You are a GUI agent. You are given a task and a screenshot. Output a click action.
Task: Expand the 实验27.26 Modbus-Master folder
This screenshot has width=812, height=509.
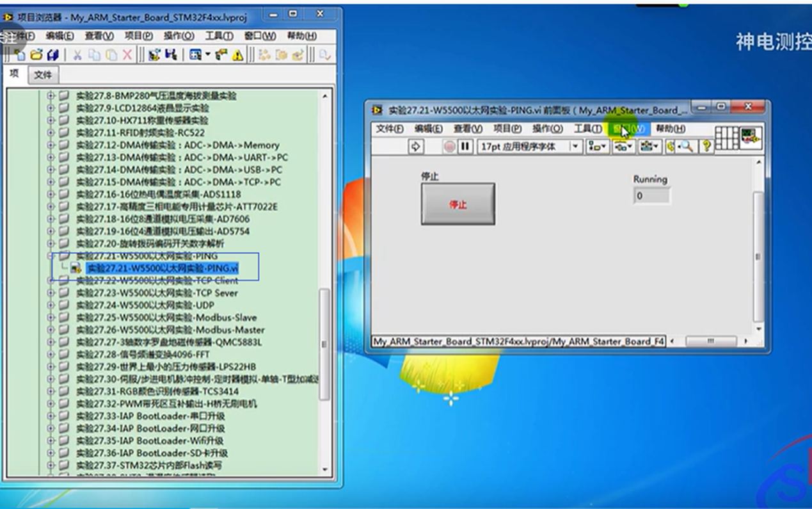click(x=51, y=330)
